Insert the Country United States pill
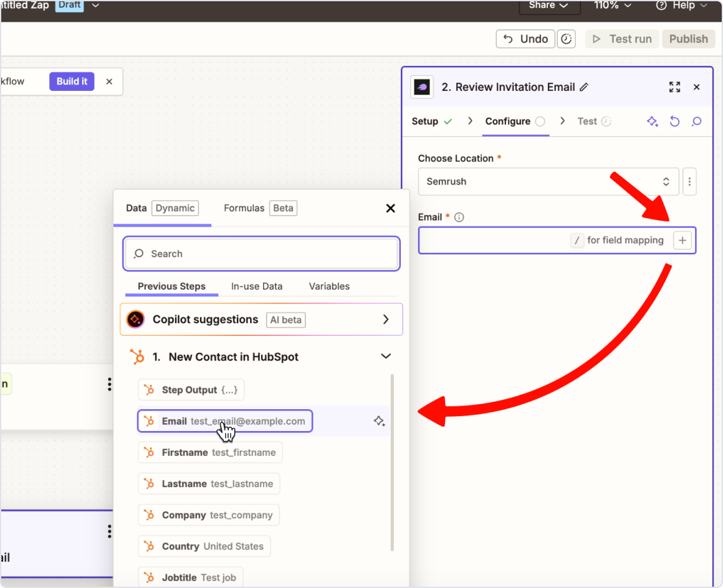The image size is (723, 588). [x=204, y=546]
